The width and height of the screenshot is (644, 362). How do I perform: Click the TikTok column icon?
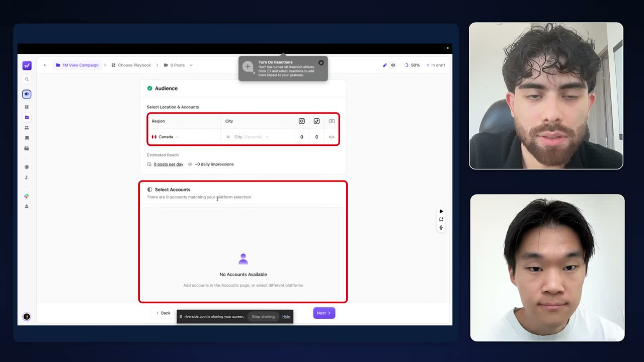click(x=316, y=121)
